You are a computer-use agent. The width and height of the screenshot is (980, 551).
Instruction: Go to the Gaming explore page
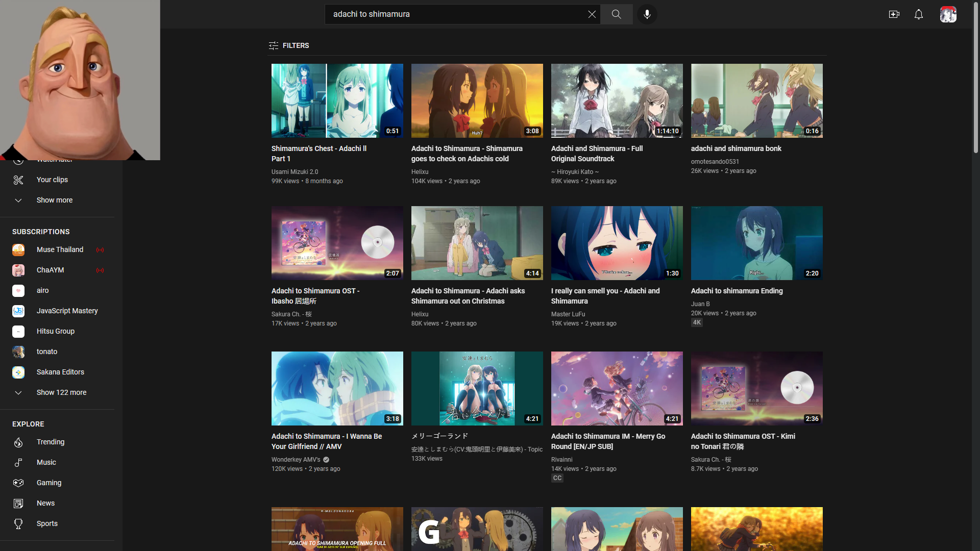[49, 483]
